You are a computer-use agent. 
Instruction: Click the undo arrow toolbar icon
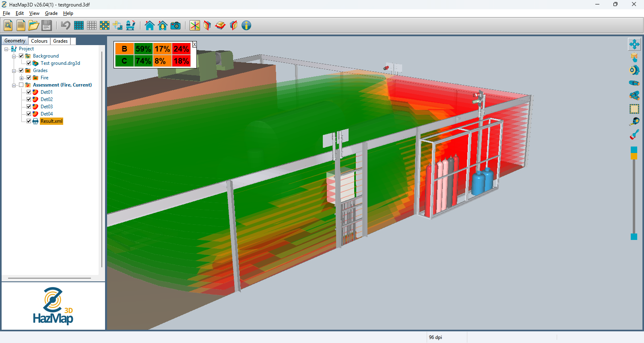66,25
